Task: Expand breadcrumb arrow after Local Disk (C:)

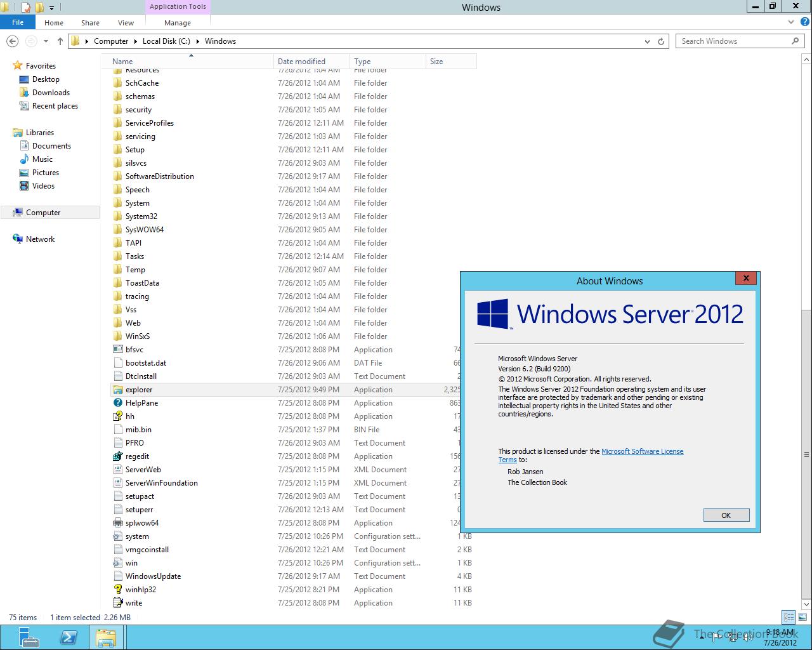Action: [x=197, y=41]
